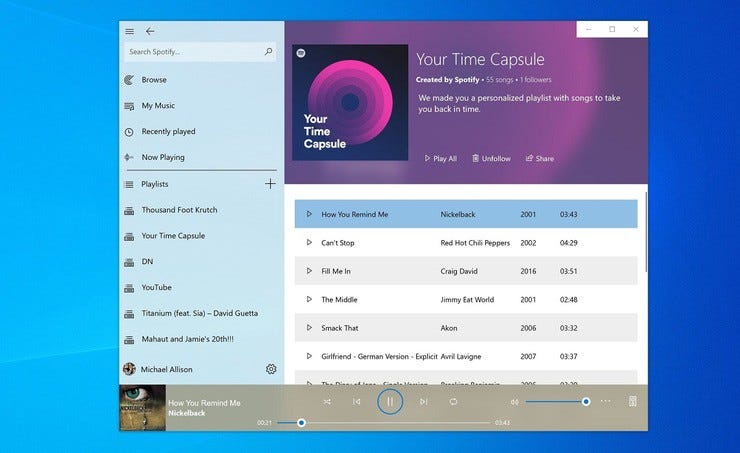Select the 2016 year for Fill Me In

(528, 271)
